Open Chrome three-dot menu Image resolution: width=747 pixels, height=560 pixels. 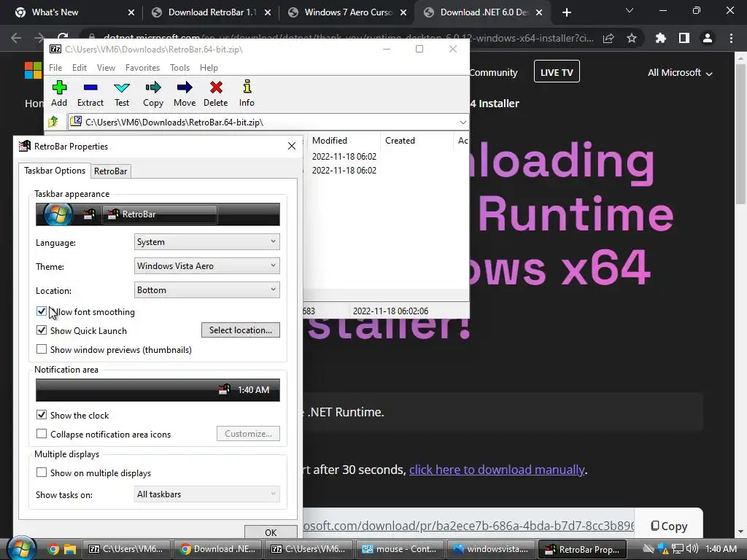[731, 38]
